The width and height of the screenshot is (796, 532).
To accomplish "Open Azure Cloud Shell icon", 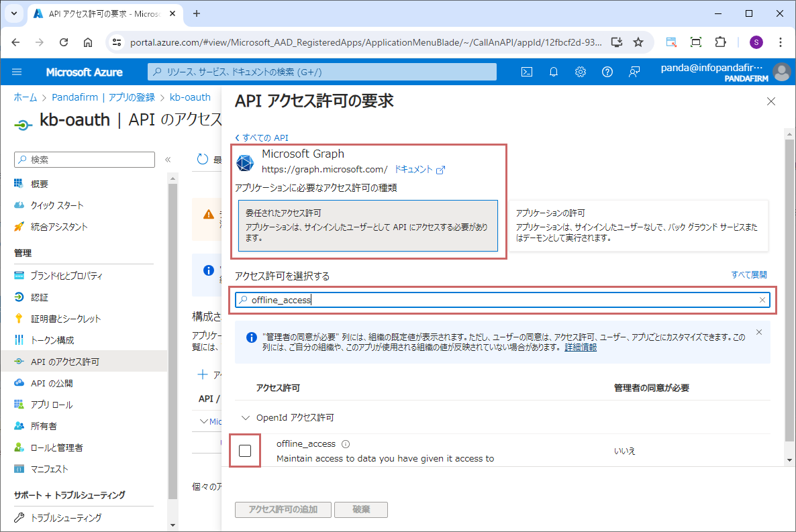I will (528, 72).
